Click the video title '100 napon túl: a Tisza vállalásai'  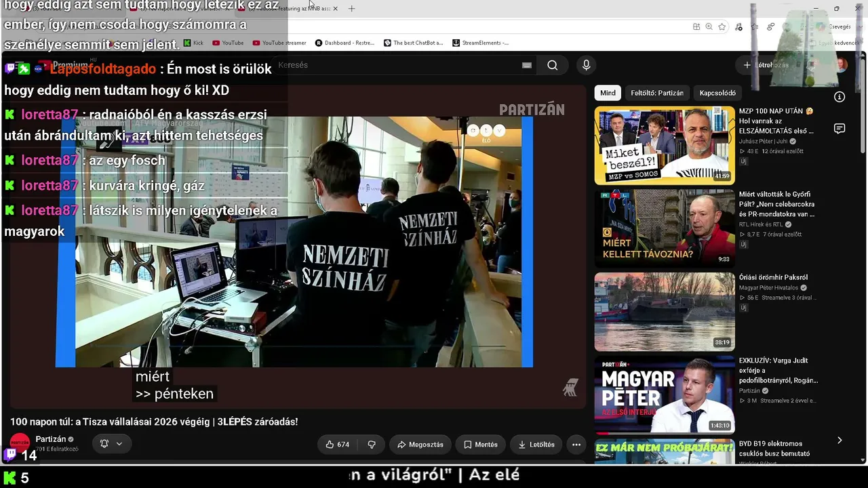(154, 422)
